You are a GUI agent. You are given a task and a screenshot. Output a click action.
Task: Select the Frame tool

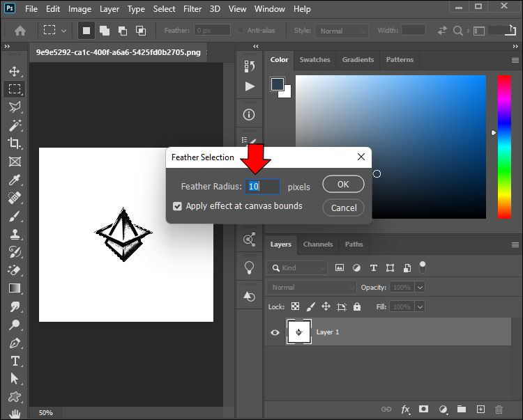(15, 162)
